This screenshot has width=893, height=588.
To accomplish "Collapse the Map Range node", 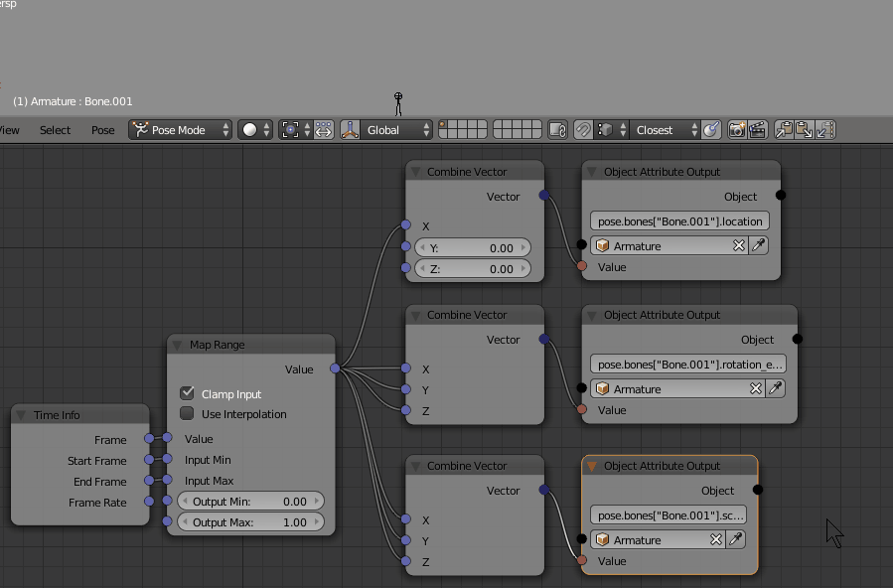I will click(x=177, y=345).
